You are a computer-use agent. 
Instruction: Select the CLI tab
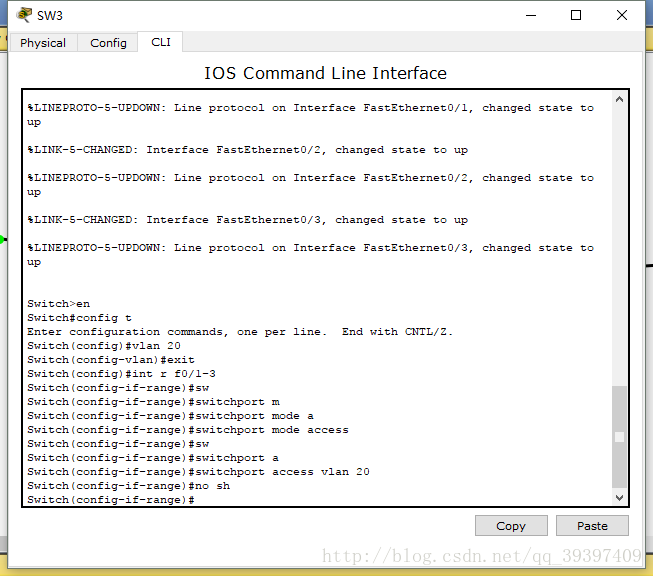tap(161, 42)
